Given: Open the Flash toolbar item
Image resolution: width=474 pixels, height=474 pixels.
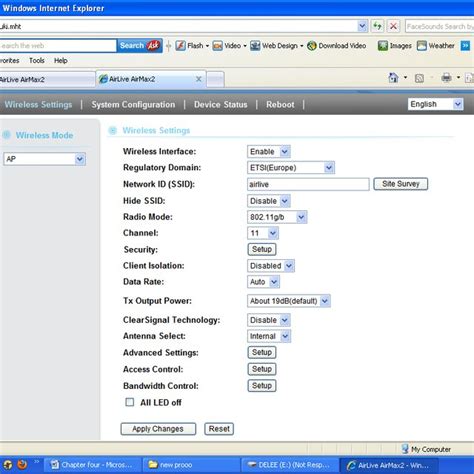Looking at the screenshot, I should (192, 46).
